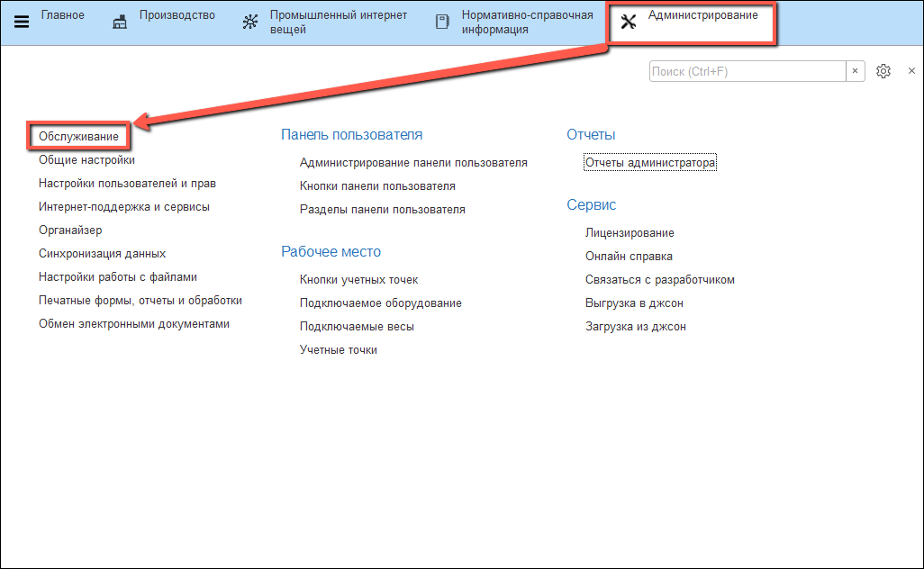Click the Промышленный интернет вещей network icon

point(250,23)
